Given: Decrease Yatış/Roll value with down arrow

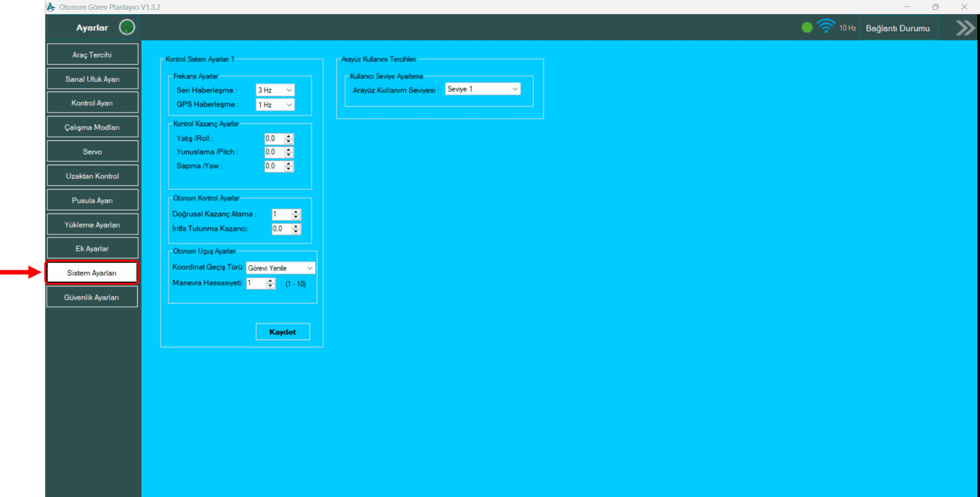Looking at the screenshot, I should point(289,142).
